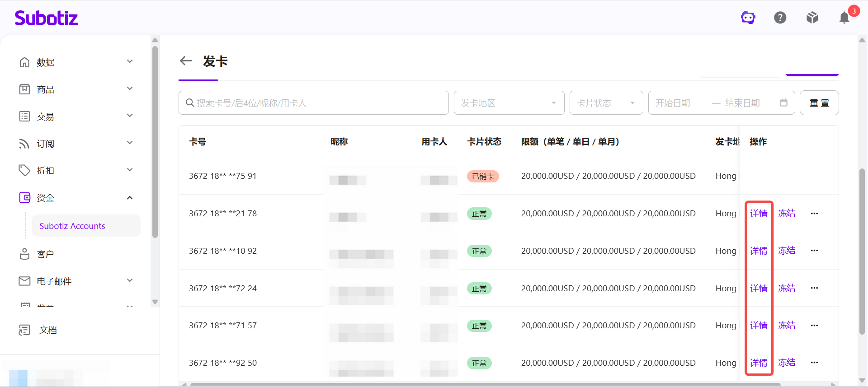Expand the 电子邮件 menu chevron
The width and height of the screenshot is (868, 387).
point(130,280)
